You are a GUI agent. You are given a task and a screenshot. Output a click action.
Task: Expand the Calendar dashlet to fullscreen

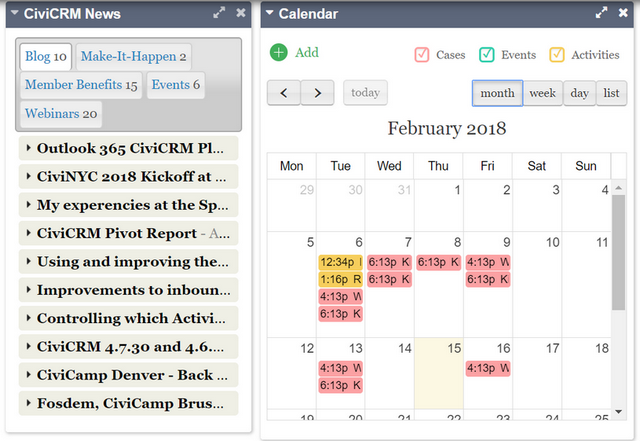click(x=601, y=13)
